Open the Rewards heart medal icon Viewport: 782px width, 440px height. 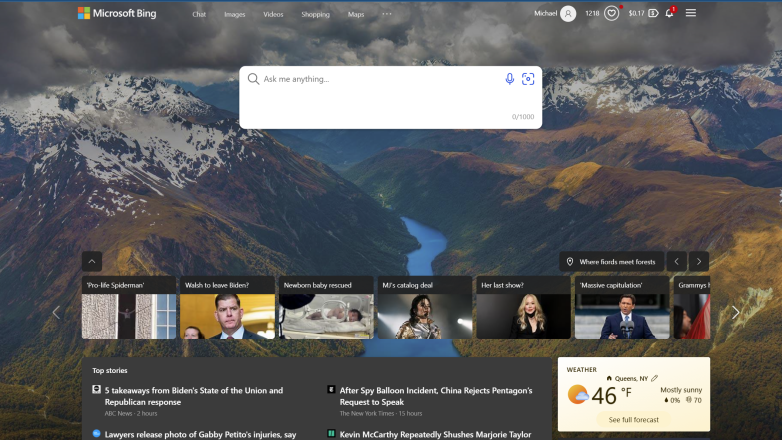coord(611,13)
